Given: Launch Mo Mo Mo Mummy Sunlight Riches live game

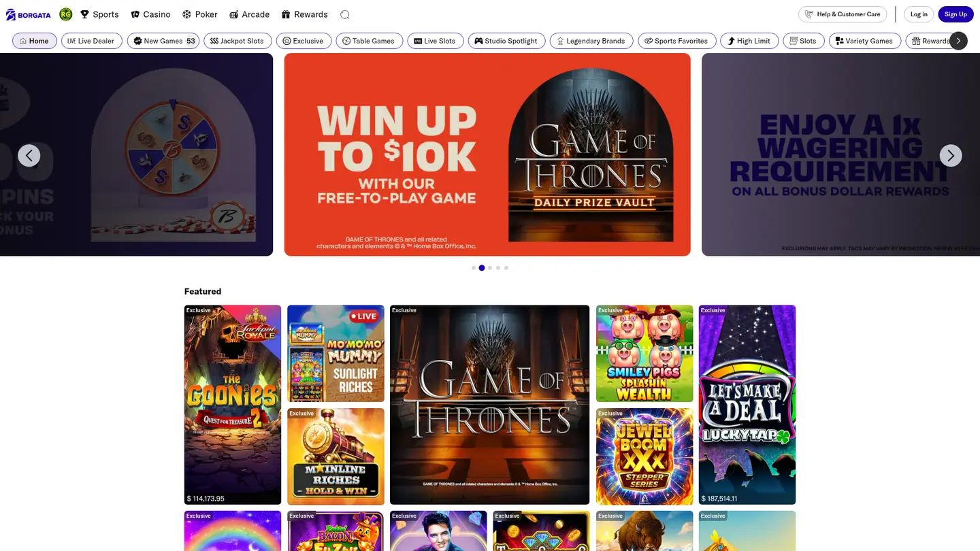Looking at the screenshot, I should point(336,354).
